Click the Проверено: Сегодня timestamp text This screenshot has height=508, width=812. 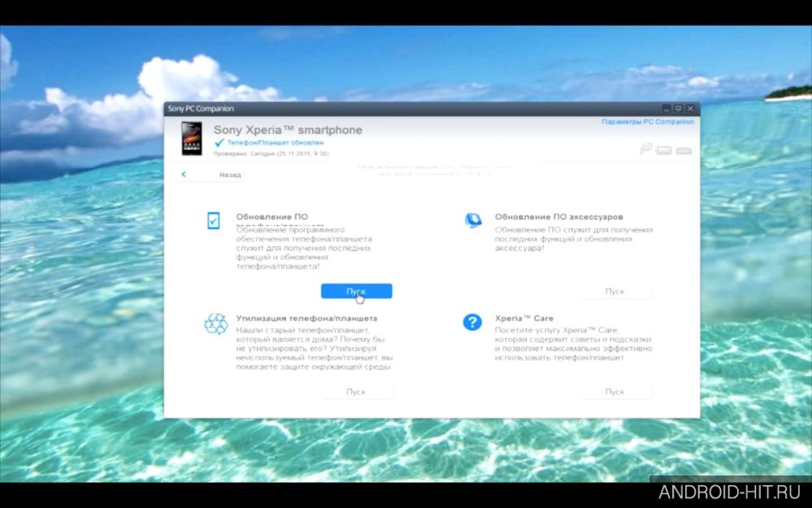[x=271, y=154]
